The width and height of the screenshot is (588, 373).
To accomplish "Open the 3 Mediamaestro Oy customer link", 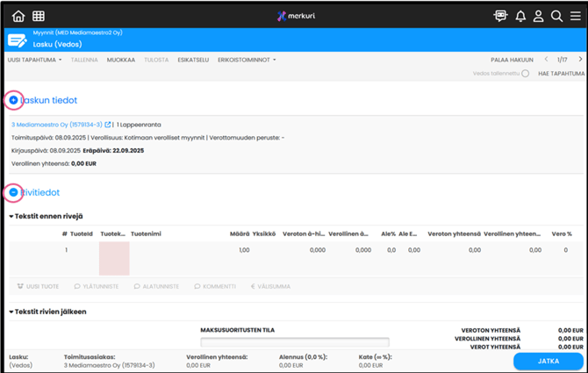I will pyautogui.click(x=56, y=125).
